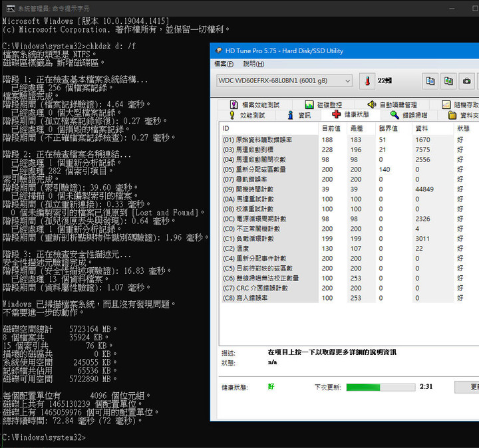Click the copy screenshot to clipboard icon
Image resolution: width=479 pixels, height=448 pixels.
(x=449, y=81)
